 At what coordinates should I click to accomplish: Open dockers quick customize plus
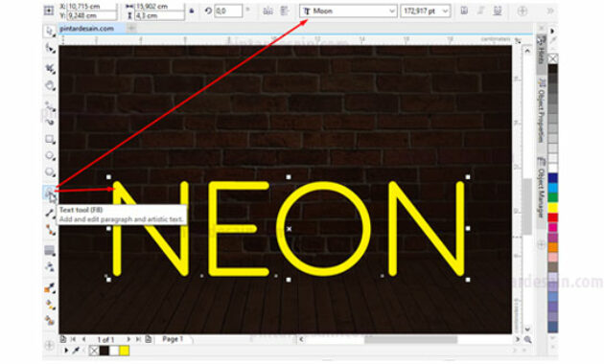coord(541,244)
